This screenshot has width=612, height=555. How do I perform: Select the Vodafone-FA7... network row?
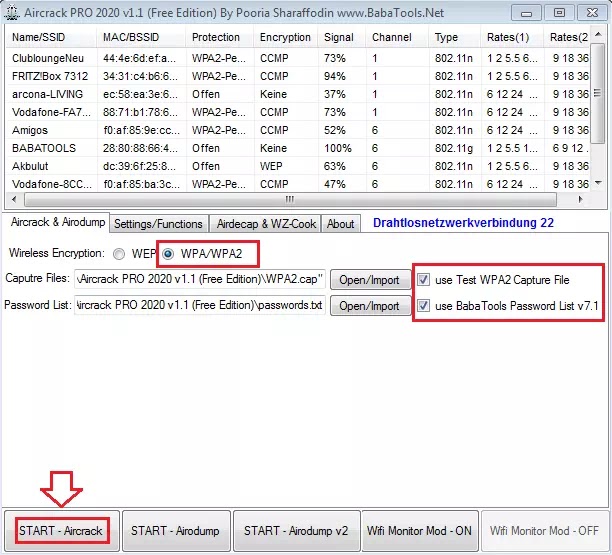(x=297, y=112)
